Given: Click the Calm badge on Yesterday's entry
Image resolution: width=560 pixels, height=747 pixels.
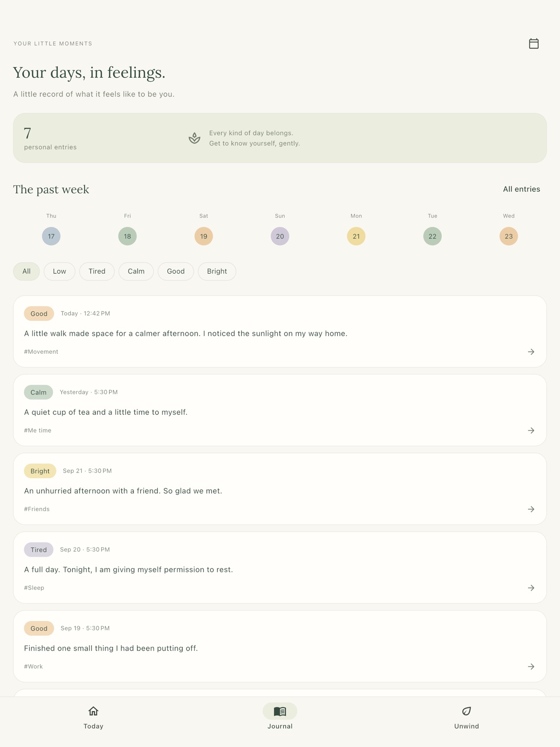Looking at the screenshot, I should pos(39,392).
